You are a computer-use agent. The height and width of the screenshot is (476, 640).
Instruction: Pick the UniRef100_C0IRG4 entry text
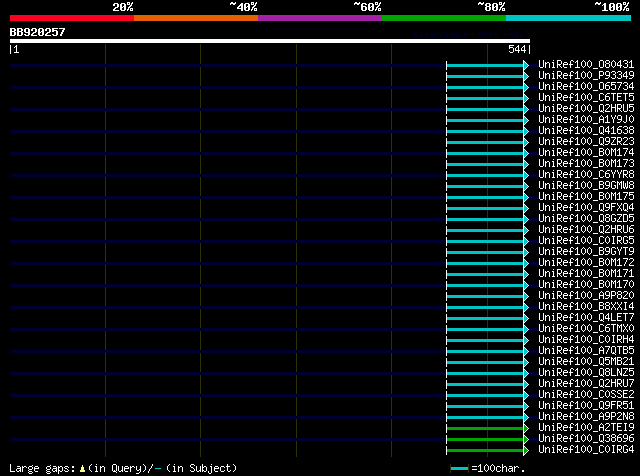point(586,450)
